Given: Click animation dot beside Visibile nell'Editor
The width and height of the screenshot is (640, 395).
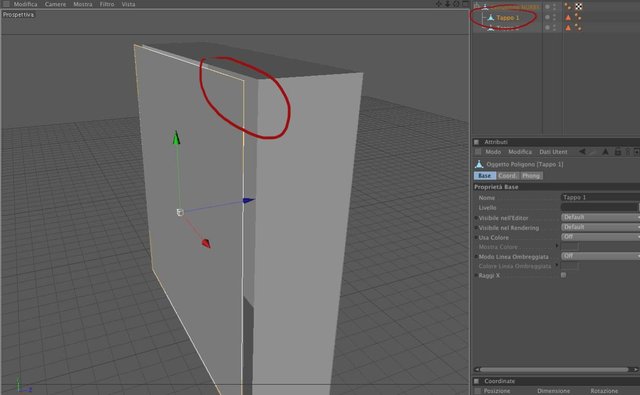Looking at the screenshot, I should (476, 218).
